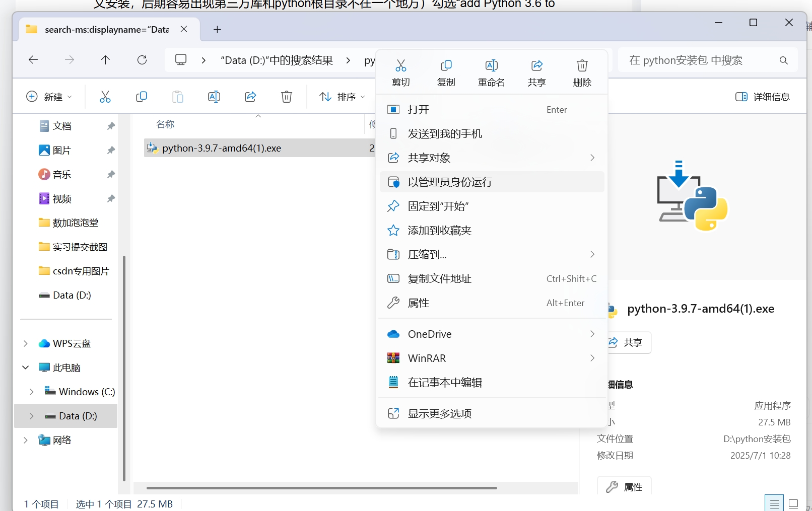Click the Copy icon in context menu
The width and height of the screenshot is (812, 511).
point(446,66)
